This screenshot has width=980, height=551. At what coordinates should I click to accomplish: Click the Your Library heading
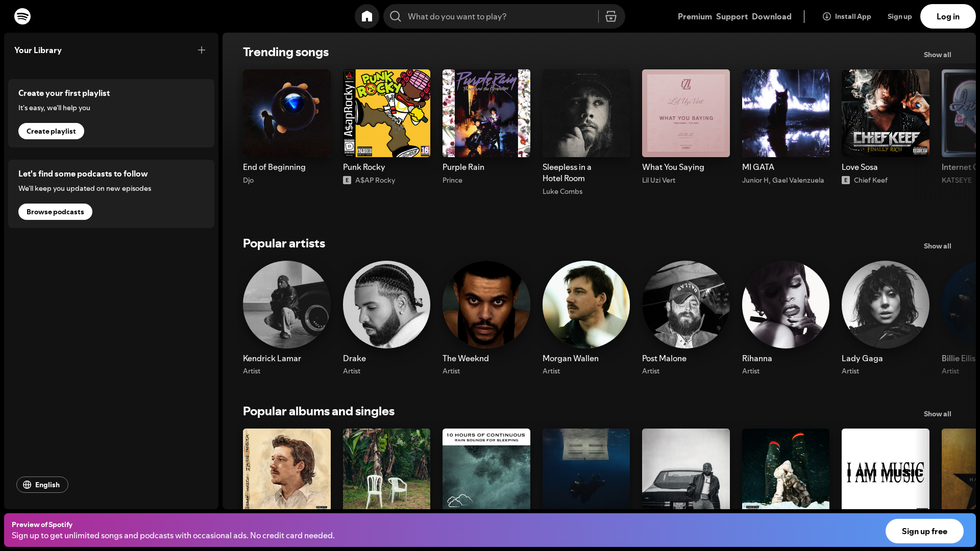coord(38,50)
